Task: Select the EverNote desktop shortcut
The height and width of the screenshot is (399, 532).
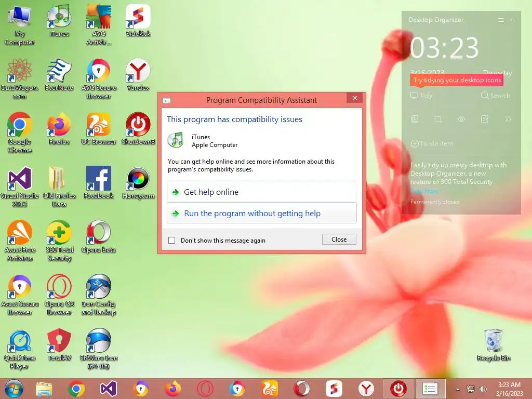Action: 59,75
